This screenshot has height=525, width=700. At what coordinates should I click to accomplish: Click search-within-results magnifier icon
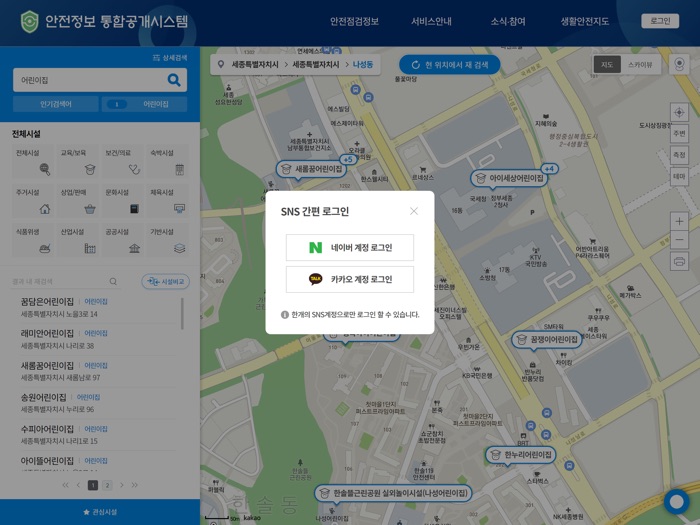(113, 282)
